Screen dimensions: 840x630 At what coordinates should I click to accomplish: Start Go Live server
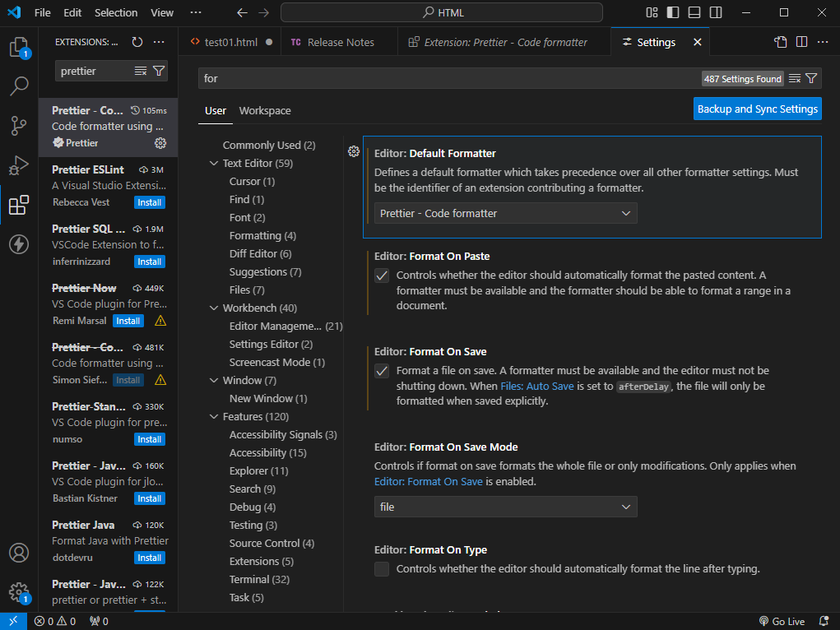[x=782, y=622]
